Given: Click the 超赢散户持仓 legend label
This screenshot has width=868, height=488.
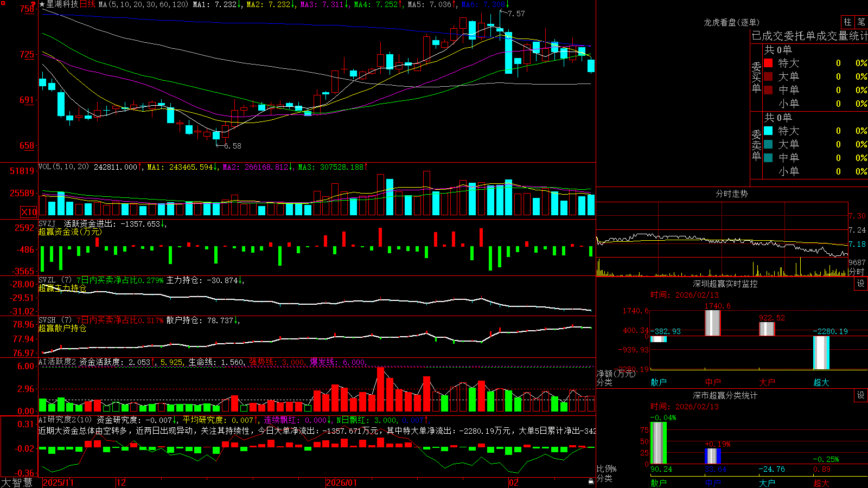Looking at the screenshot, I should click(62, 328).
